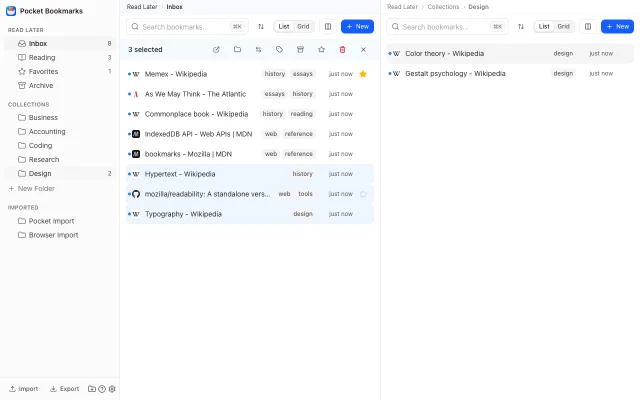The width and height of the screenshot is (640, 400).
Task: Open Archive in the sidebar
Action: click(60, 85)
